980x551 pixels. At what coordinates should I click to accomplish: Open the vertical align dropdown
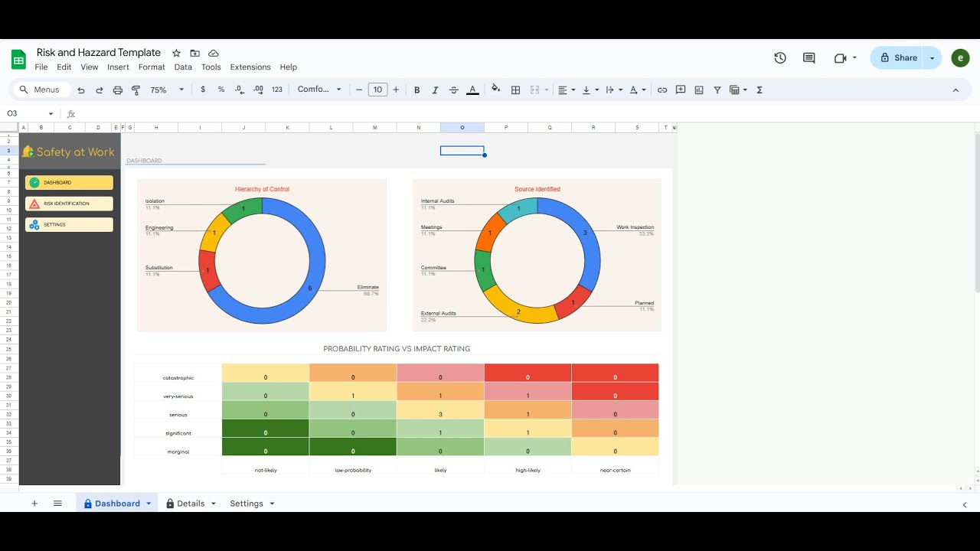590,90
